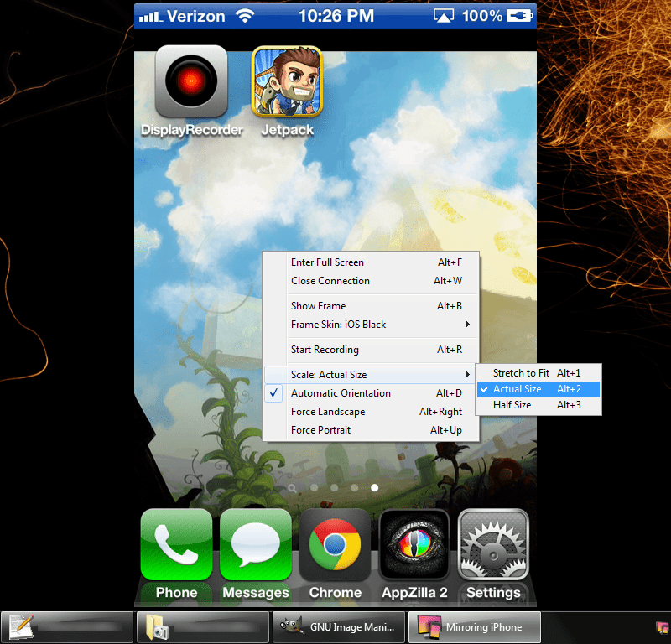Expand the Scale: Actual Size submenu
Viewport: 671px width, 644px height.
tap(371, 375)
